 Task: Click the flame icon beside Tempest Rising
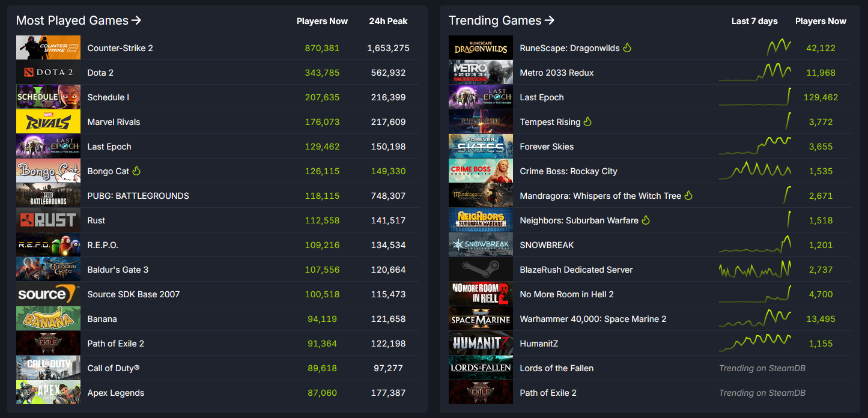(x=587, y=122)
